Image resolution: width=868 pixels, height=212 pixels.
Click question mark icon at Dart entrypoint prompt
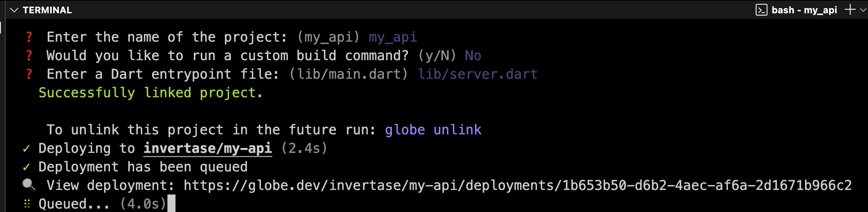pos(29,74)
